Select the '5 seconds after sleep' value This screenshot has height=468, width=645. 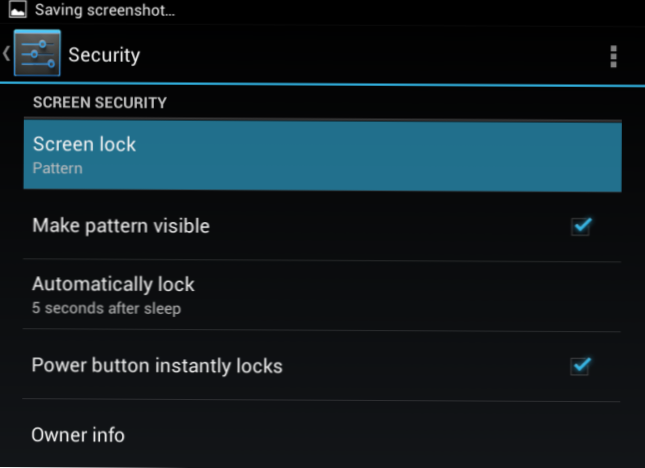pyautogui.click(x=106, y=308)
